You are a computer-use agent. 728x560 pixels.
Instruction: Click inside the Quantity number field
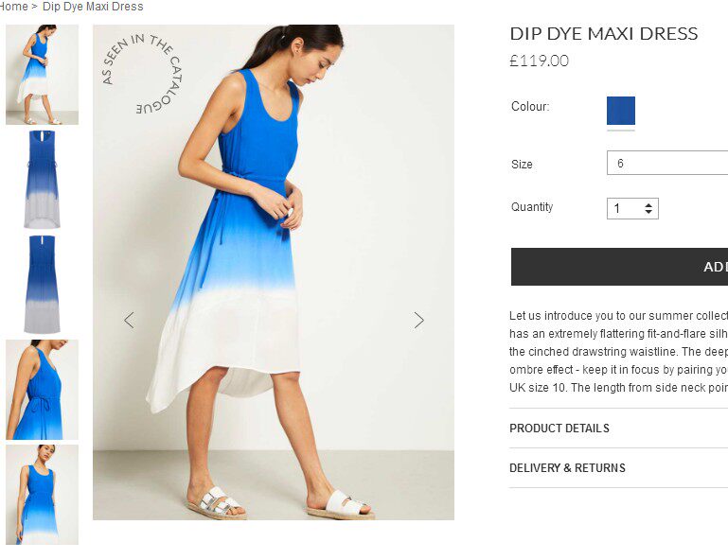coord(625,208)
